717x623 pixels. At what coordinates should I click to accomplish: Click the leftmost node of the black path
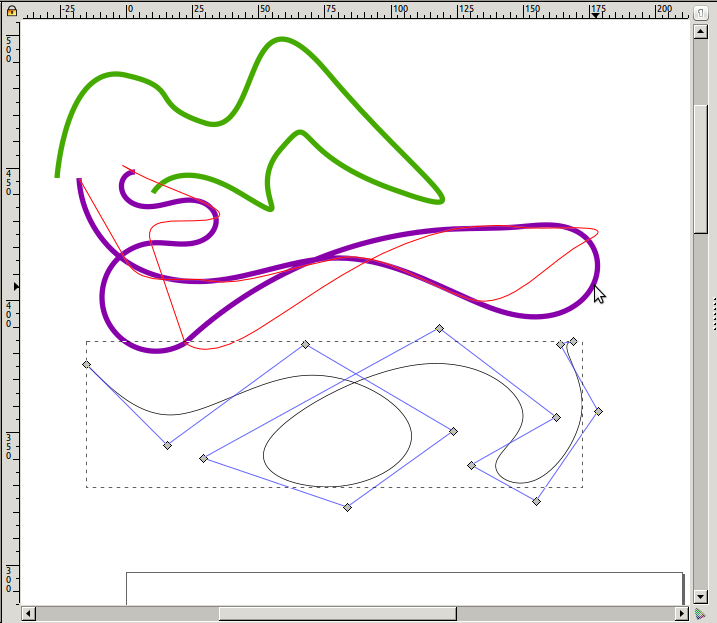[87, 365]
